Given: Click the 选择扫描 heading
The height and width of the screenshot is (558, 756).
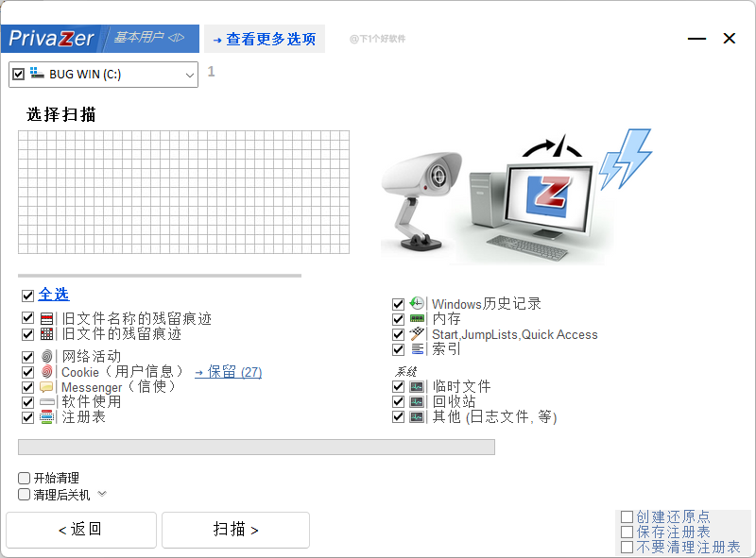Looking at the screenshot, I should (61, 114).
